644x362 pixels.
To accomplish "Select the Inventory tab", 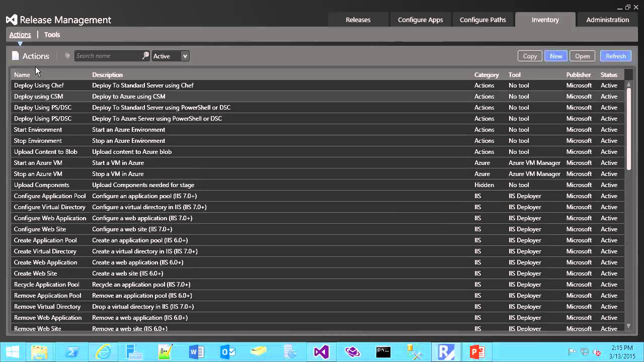I will (545, 20).
